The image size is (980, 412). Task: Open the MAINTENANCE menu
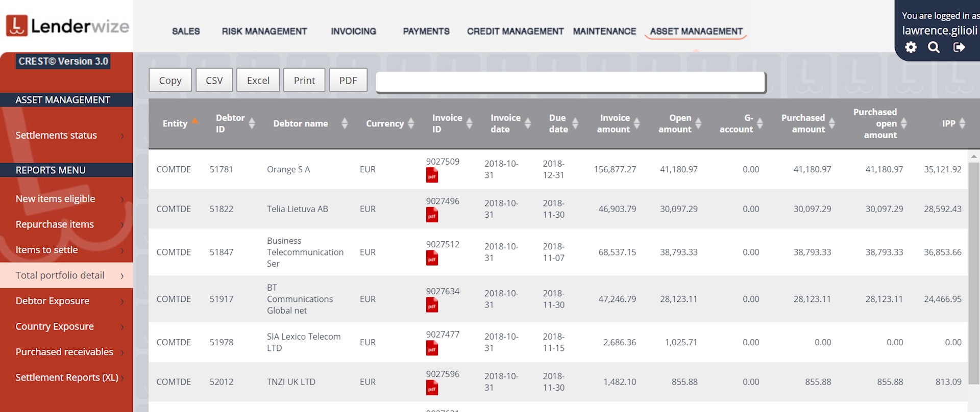click(x=604, y=31)
